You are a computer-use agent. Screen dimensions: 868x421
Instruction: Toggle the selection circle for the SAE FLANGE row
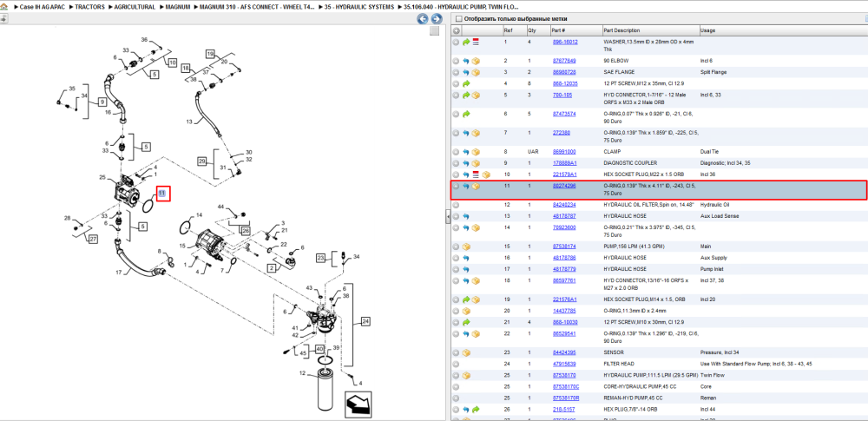[x=457, y=73]
